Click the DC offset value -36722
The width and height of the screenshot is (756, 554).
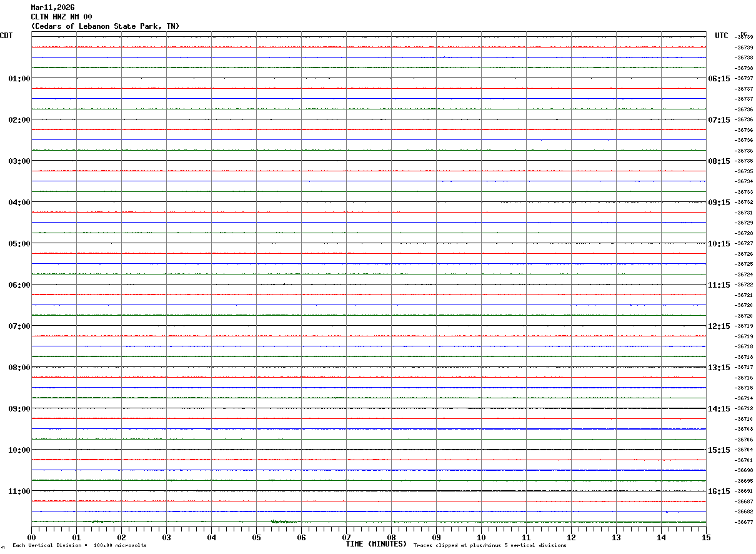tap(744, 285)
